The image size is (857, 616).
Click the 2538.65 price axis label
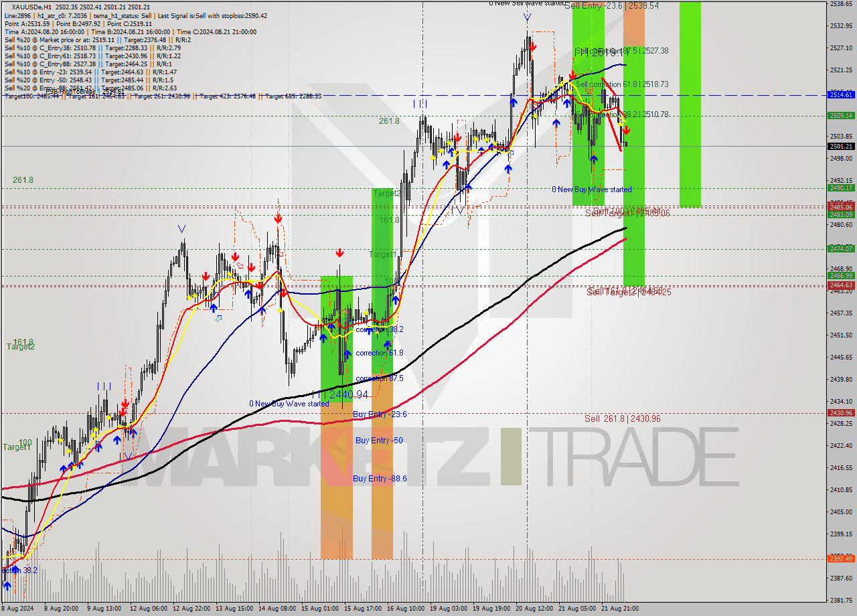[x=841, y=4]
